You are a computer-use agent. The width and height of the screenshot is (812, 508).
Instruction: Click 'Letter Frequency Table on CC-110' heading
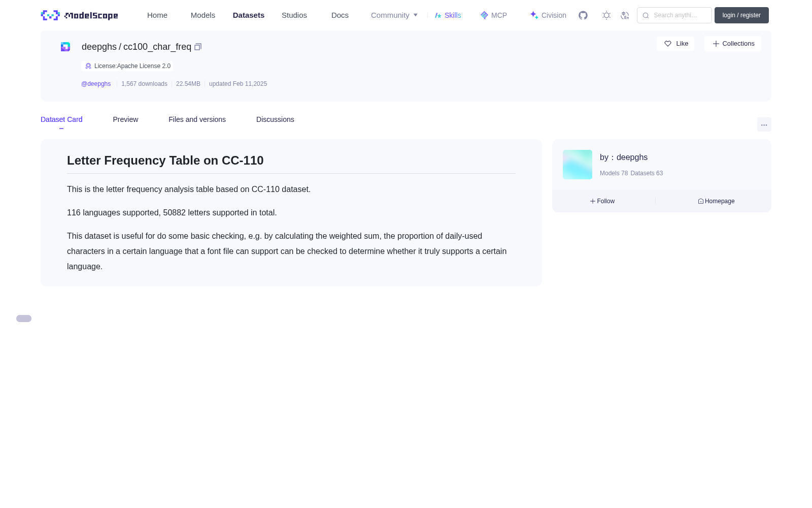coord(165,161)
